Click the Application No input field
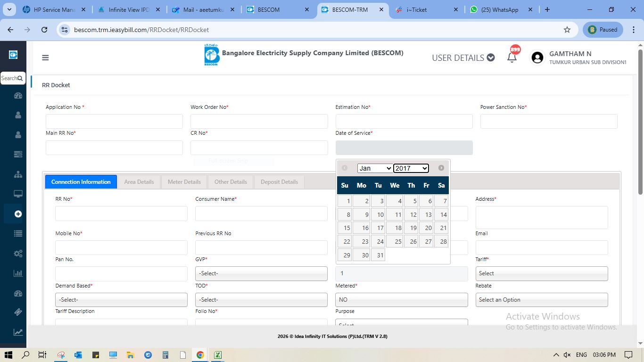Image resolution: width=644 pixels, height=362 pixels. point(114,121)
